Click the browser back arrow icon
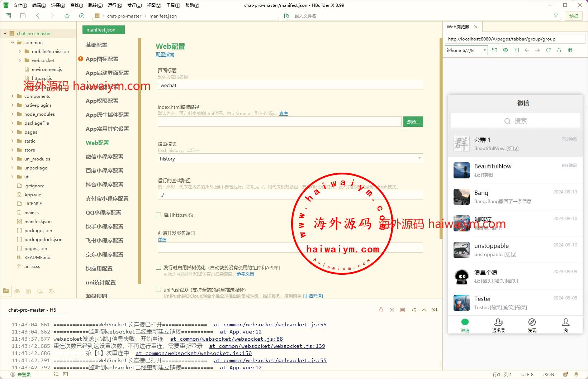 (x=527, y=50)
